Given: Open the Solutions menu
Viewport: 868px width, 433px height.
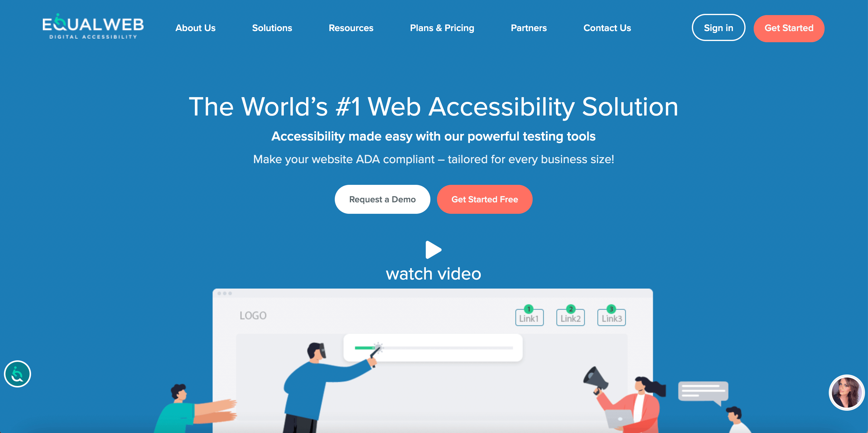Looking at the screenshot, I should tap(271, 28).
